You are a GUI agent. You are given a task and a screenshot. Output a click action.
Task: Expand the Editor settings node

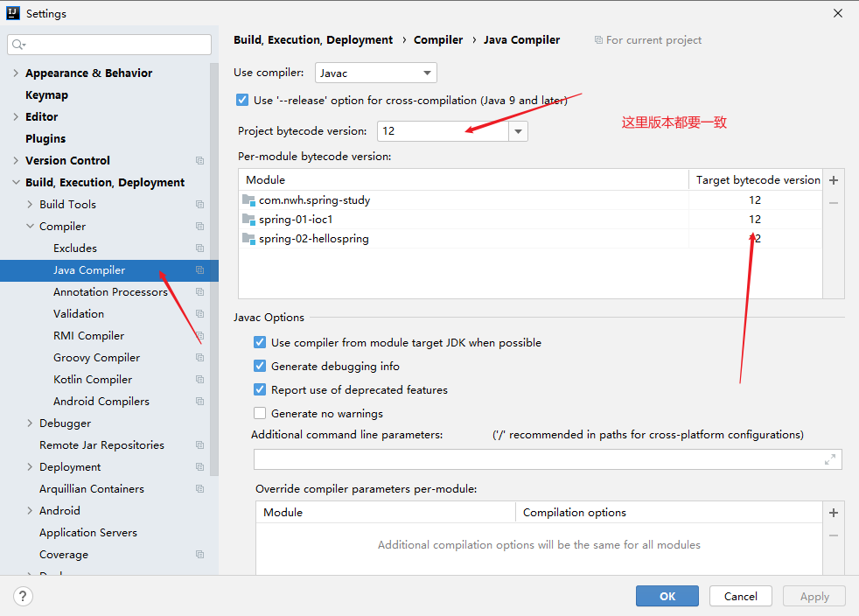point(16,116)
